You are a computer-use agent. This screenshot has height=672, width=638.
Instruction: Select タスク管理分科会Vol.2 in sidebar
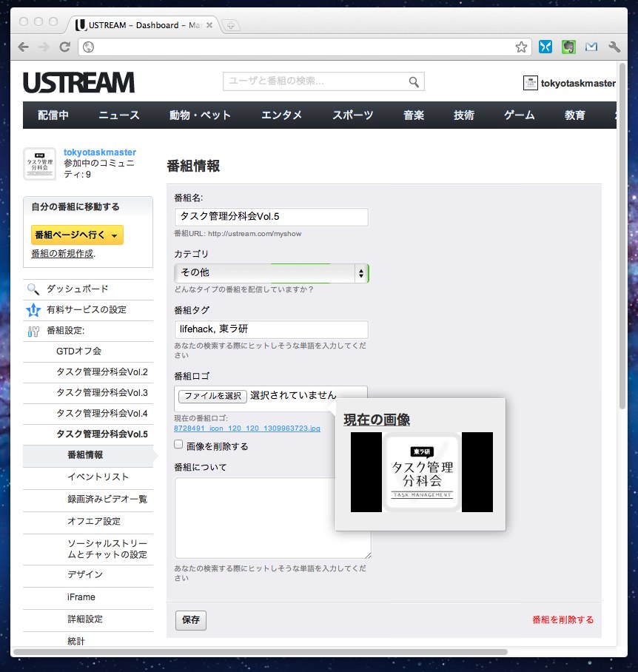point(102,372)
